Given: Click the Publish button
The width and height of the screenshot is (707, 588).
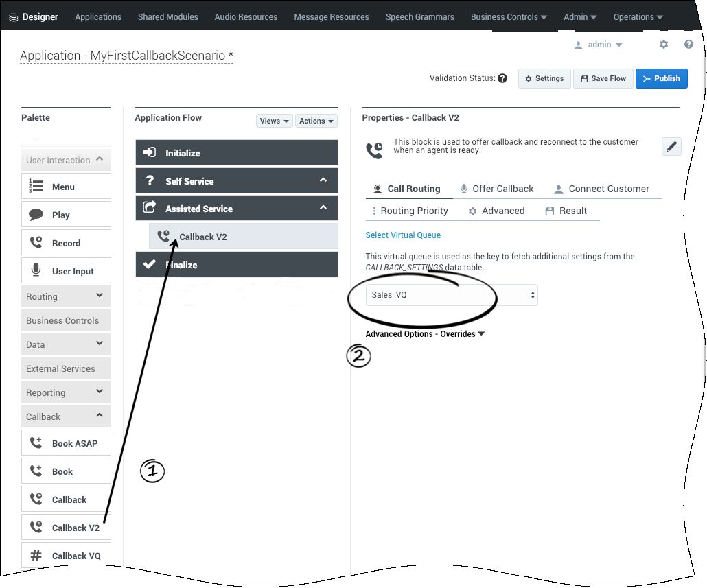Looking at the screenshot, I should click(661, 78).
